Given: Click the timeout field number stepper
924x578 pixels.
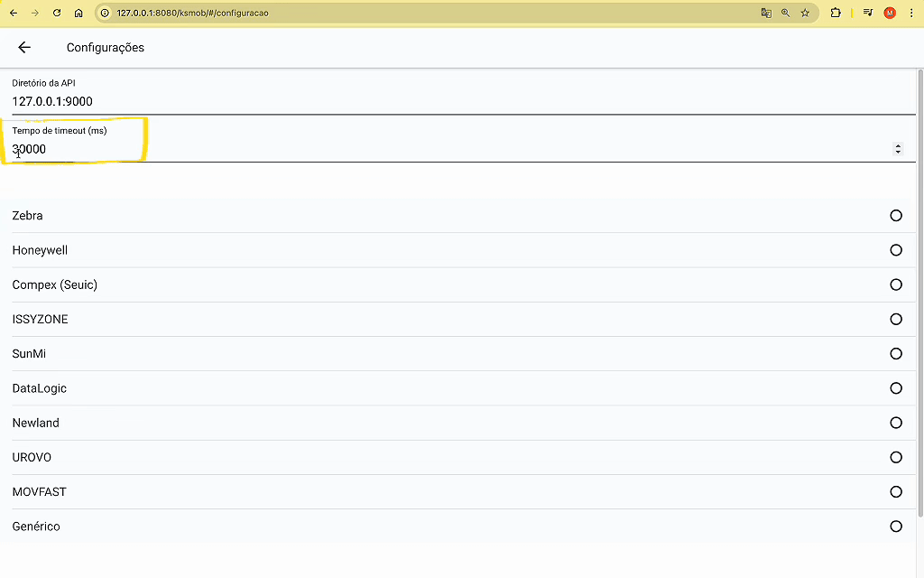Looking at the screenshot, I should pyautogui.click(x=897, y=149).
